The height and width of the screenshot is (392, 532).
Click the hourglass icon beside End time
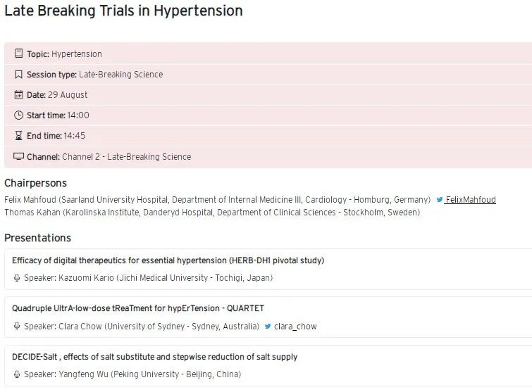(18, 136)
